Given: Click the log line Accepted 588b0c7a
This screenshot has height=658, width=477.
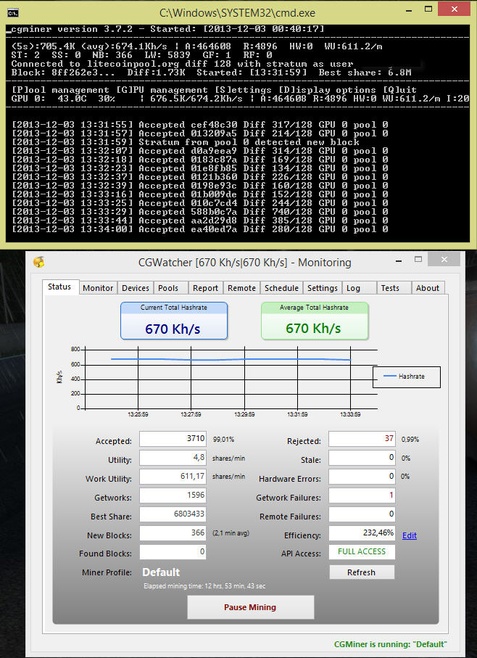Looking at the screenshot, I should pyautogui.click(x=200, y=212).
